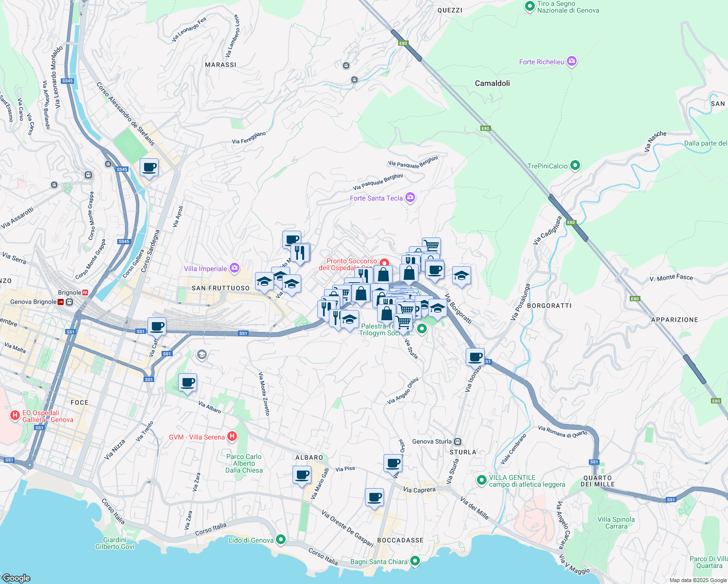The width and height of the screenshot is (728, 584).
Task: Select the coffee marker above Via Albaro
Action: (x=187, y=383)
